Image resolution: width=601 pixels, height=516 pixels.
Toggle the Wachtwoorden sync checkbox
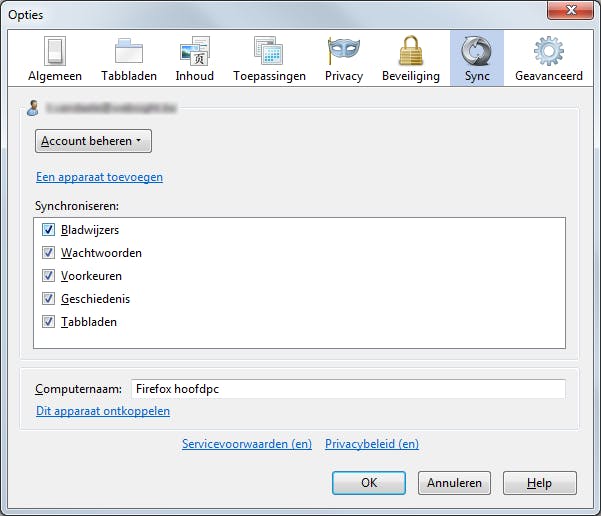pos(48,253)
